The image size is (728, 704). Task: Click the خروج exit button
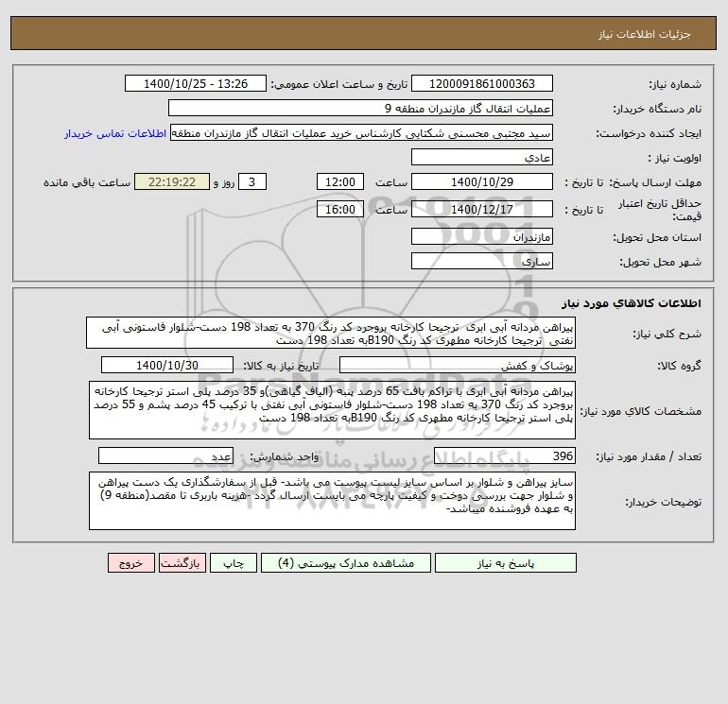[x=131, y=563]
